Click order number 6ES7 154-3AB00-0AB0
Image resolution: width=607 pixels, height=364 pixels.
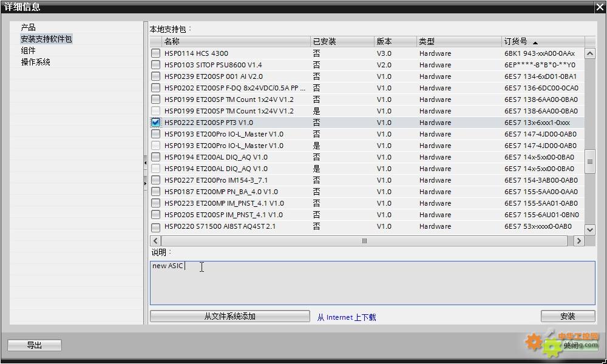541,180
